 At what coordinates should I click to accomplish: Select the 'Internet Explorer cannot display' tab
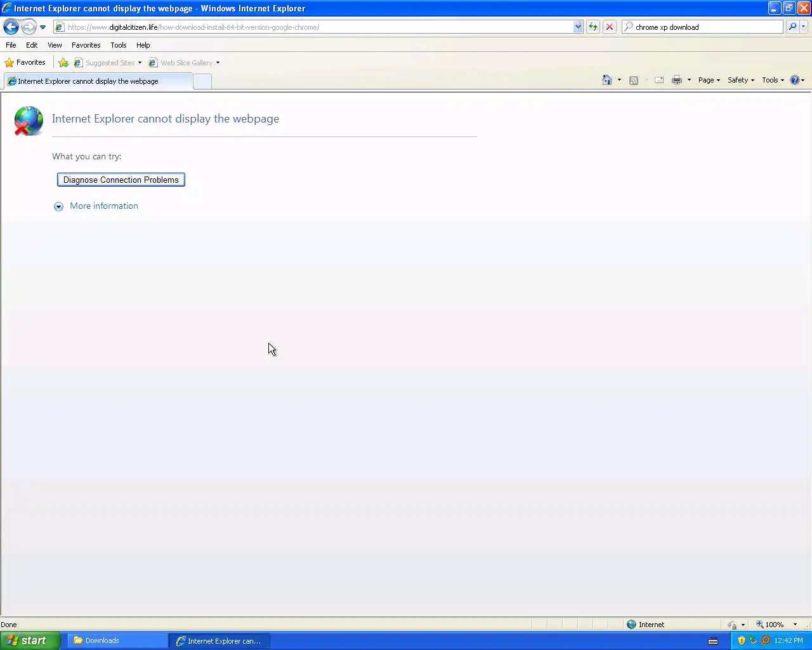coord(98,81)
